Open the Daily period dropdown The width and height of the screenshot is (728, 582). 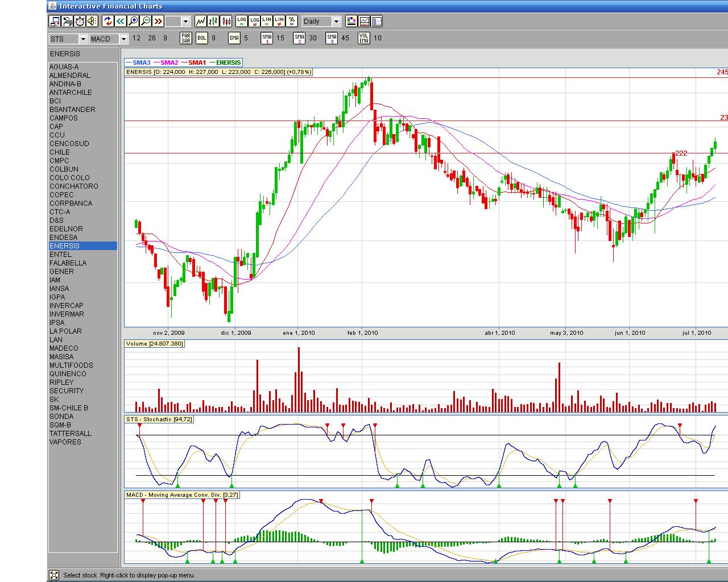pos(336,22)
